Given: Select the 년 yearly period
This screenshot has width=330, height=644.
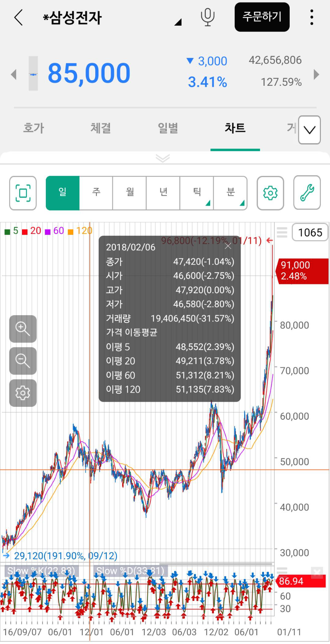Looking at the screenshot, I should point(163,193).
